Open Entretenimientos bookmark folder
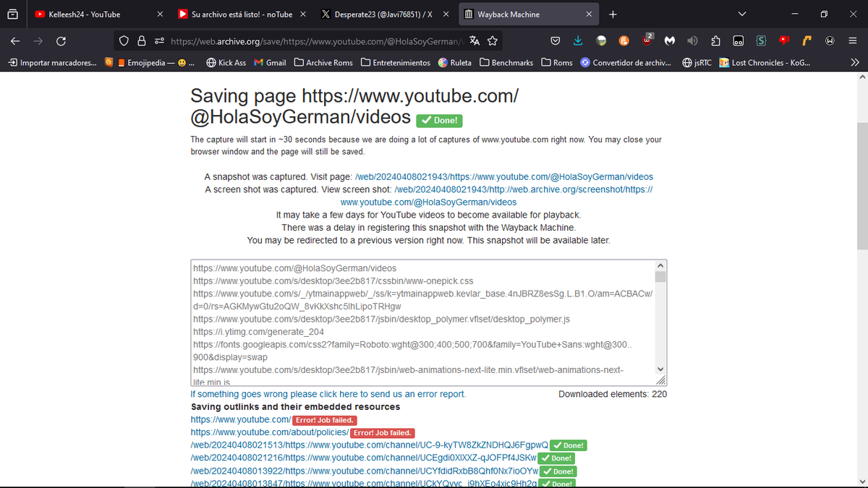The width and height of the screenshot is (868, 488). tap(396, 63)
